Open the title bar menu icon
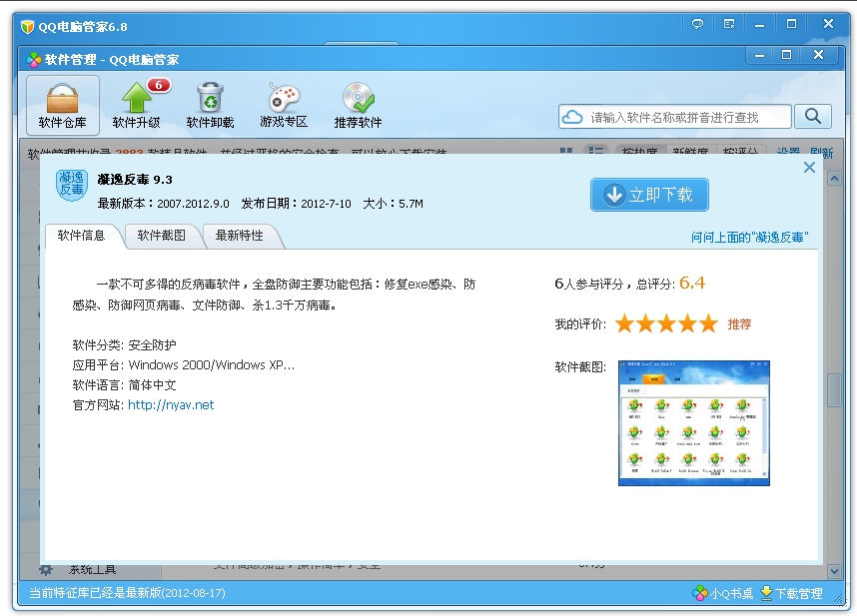Image resolution: width=857 pixels, height=616 pixels. [729, 24]
